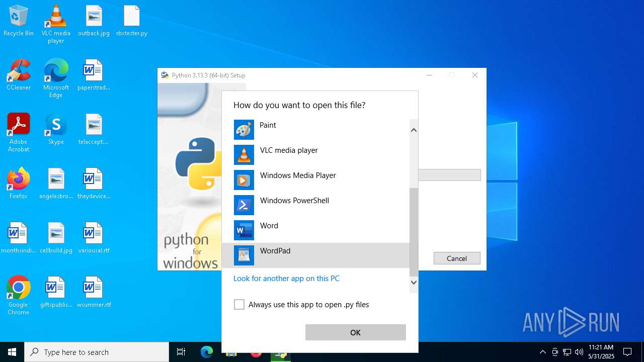
Task: Select Google Chrome desktop shortcut
Action: click(x=19, y=296)
